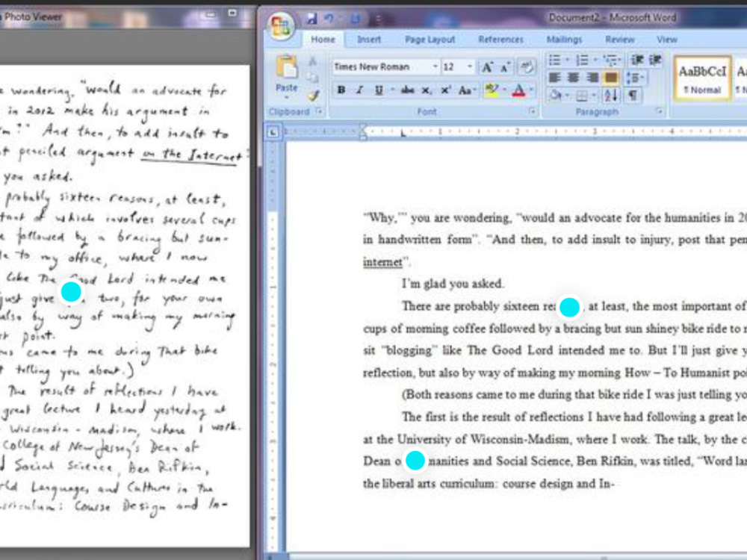Open the View ribbon tab
The image size is (747, 560).
(666, 40)
